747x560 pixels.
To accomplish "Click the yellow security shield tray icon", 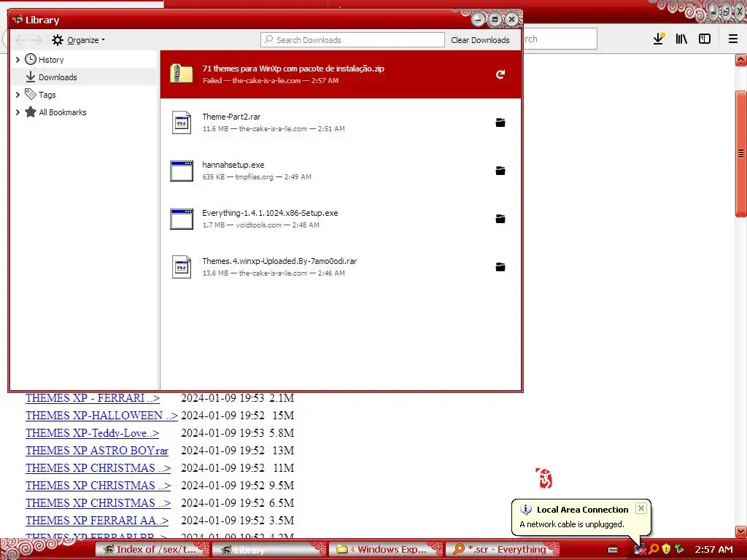I will coord(666,549).
